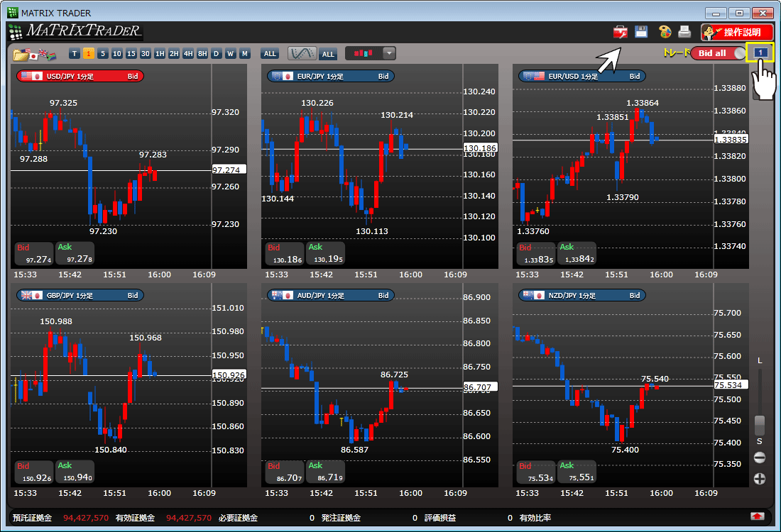This screenshot has width=781, height=532.
Task: Click the EUR/USD Bid price 1.33835 box
Action: click(535, 253)
